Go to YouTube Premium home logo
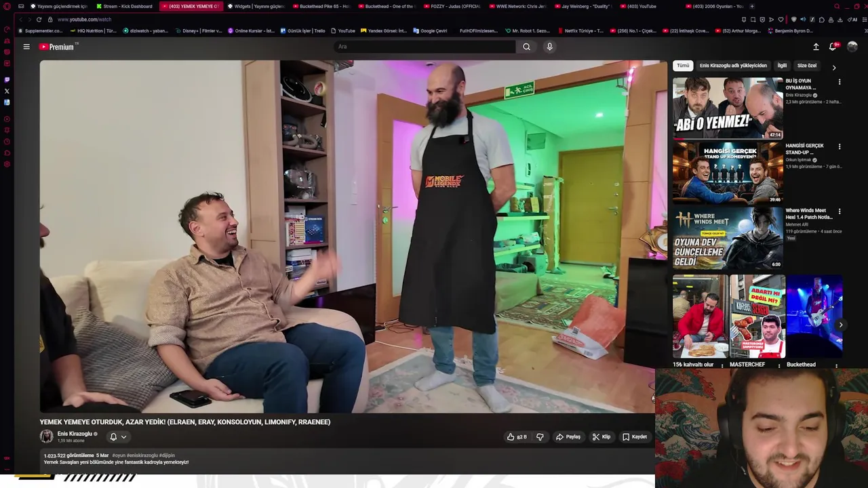 (56, 47)
